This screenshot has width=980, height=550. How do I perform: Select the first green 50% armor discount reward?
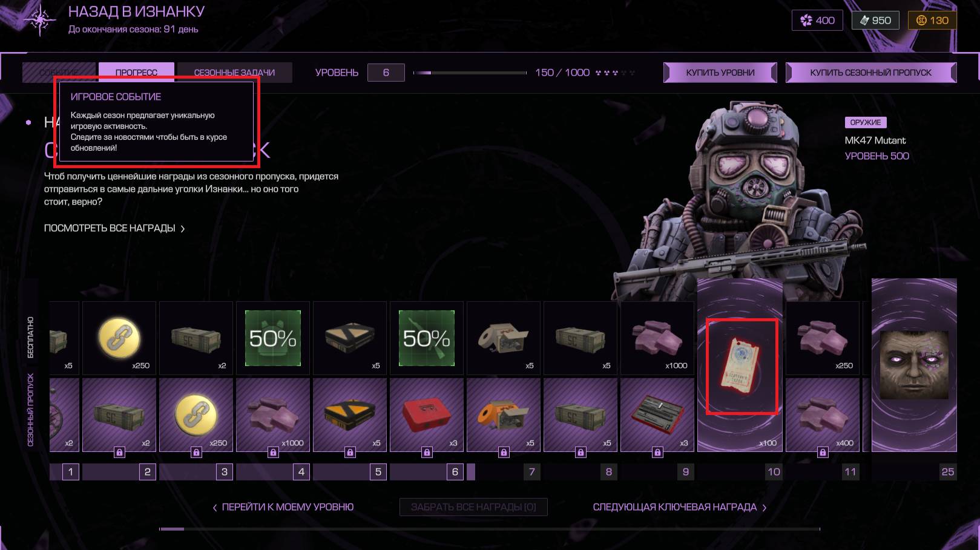click(272, 338)
